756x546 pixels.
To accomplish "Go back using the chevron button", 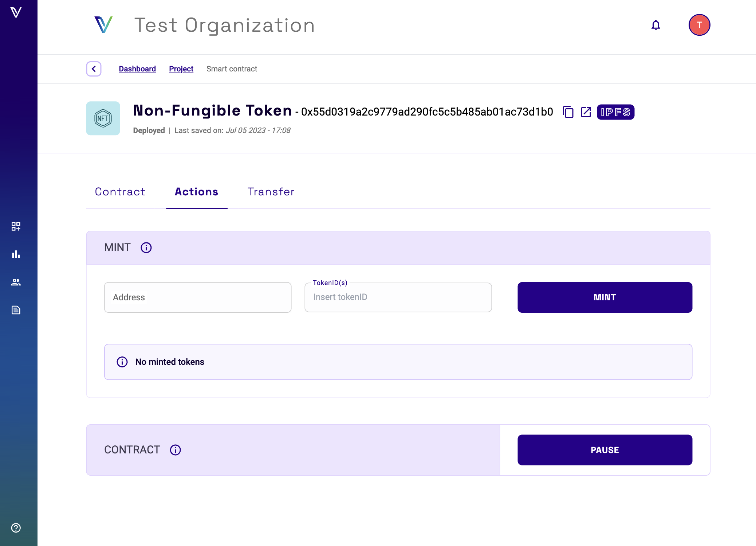I will click(x=94, y=69).
